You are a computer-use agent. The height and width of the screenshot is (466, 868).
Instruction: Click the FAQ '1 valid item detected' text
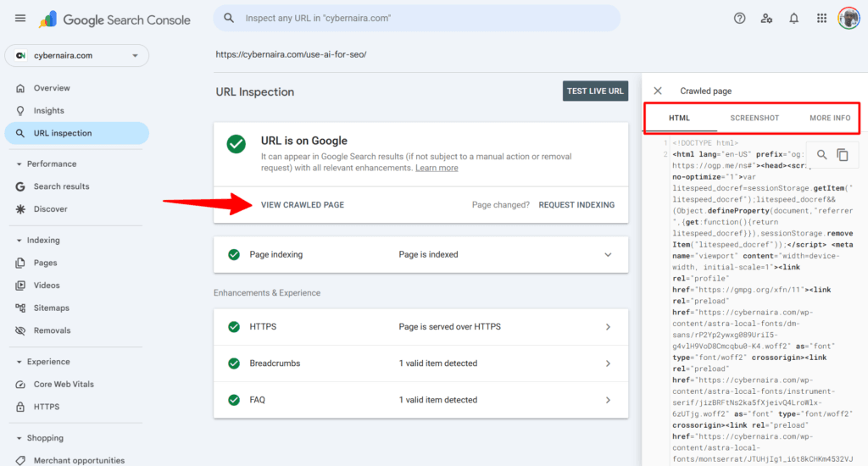pos(438,400)
